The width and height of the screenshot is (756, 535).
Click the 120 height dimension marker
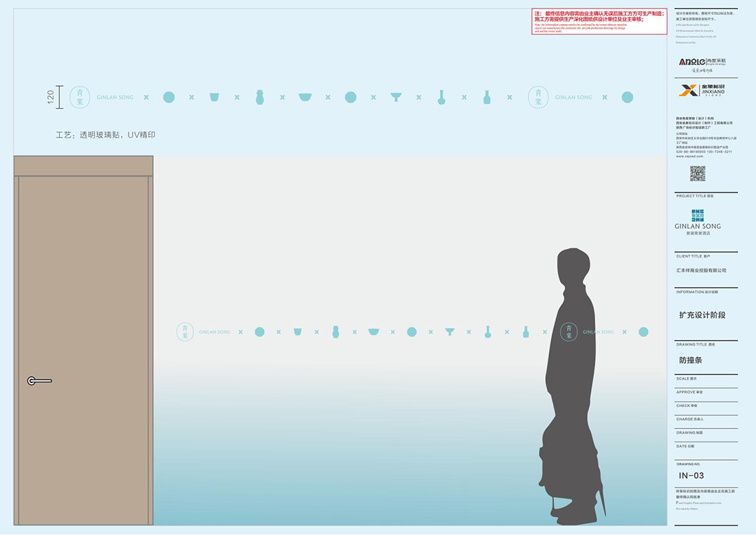[54, 98]
